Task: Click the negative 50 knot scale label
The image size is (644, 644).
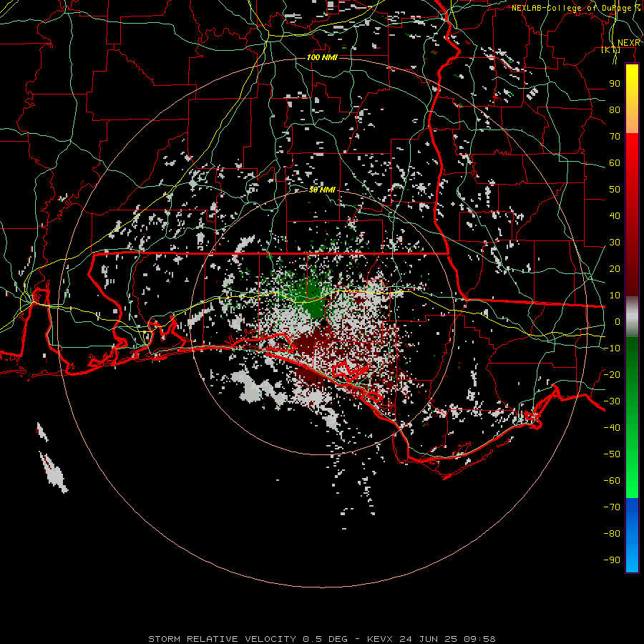Action: click(x=612, y=454)
